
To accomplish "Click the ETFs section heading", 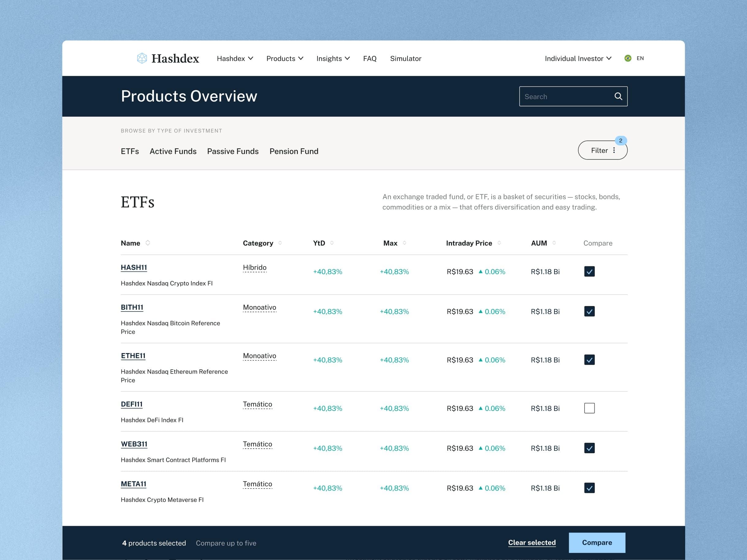I will 137,202.
